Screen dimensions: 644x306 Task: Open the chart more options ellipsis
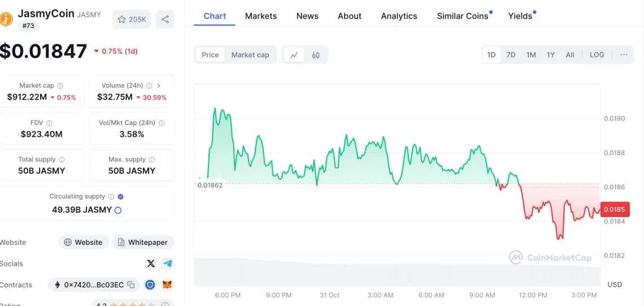624,55
